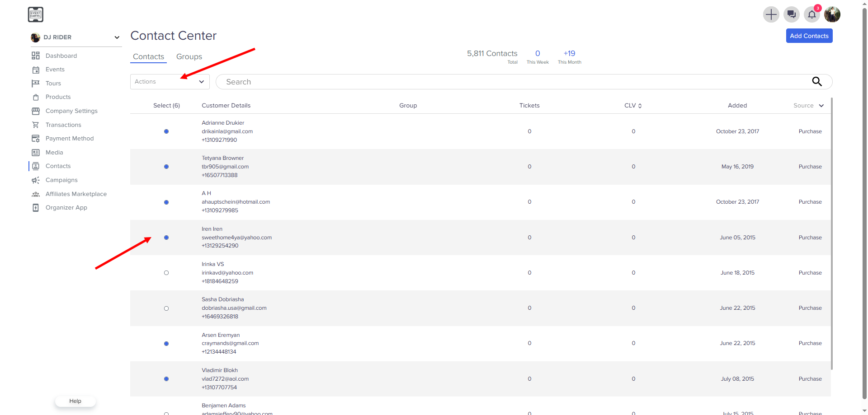
Task: Click email vlad7272@aol.com
Action: (225, 379)
